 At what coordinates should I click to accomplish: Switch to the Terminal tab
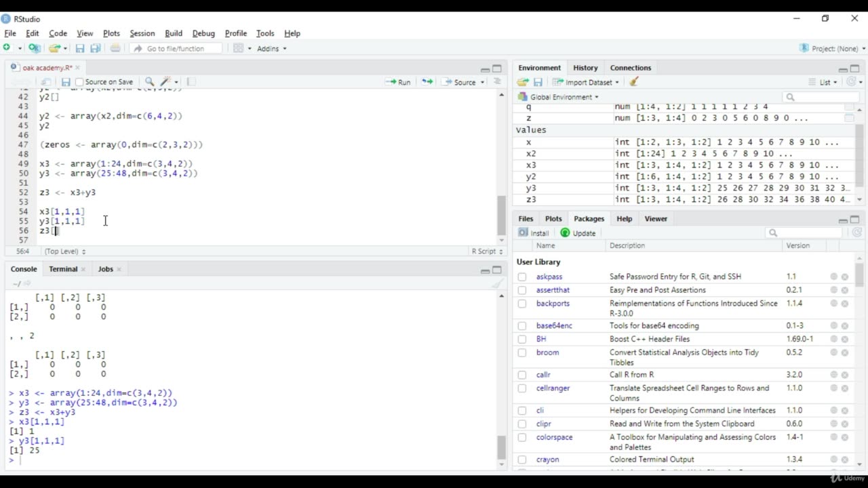[63, 269]
